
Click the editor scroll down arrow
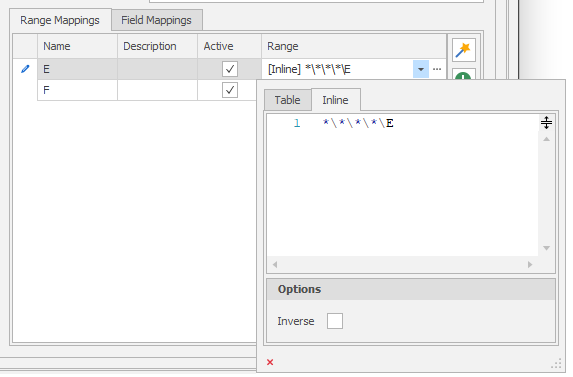[x=546, y=248]
